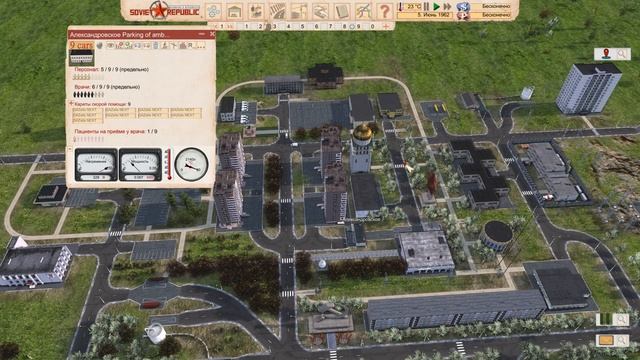Open the book-shaped statistics icon
The height and width of the screenshot is (360, 640).
(342, 11)
